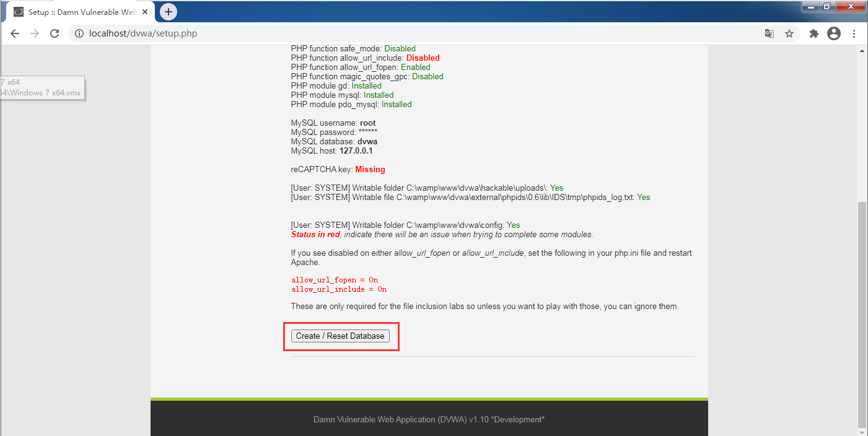Bookmark this page with the star icon

click(789, 33)
